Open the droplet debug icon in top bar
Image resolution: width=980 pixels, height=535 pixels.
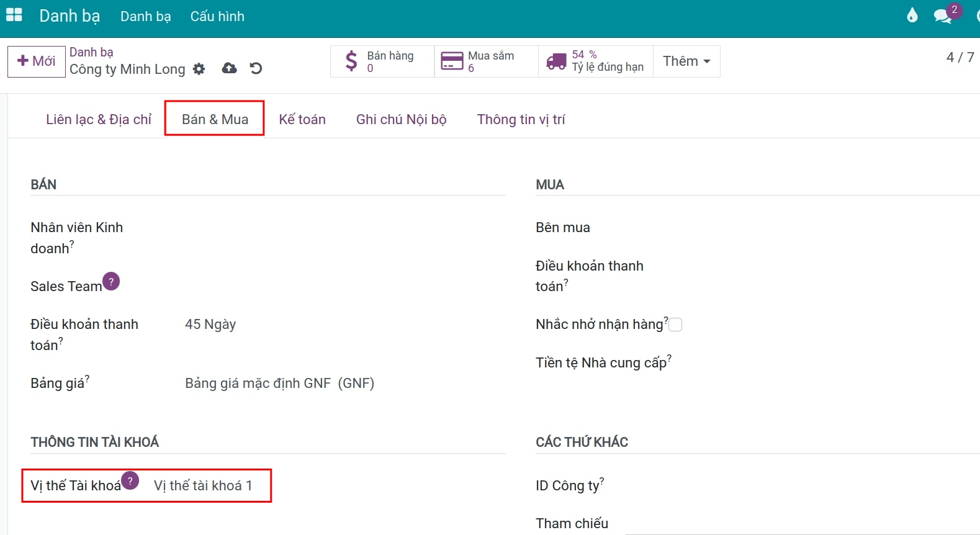click(x=912, y=16)
